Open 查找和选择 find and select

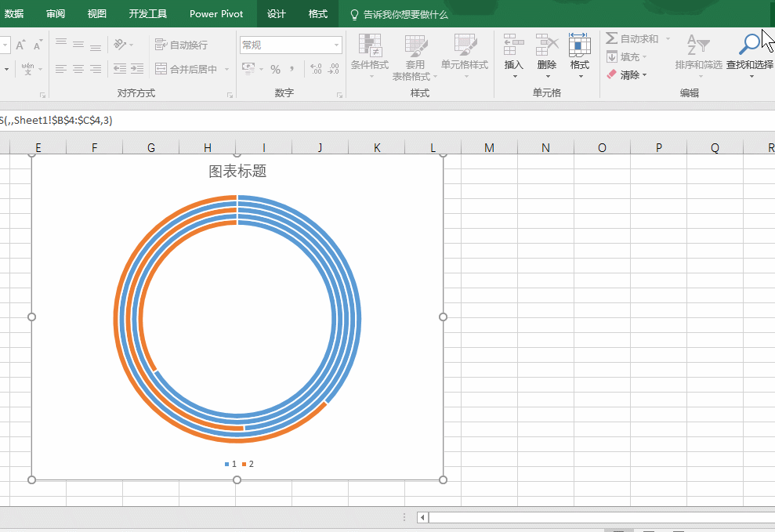[x=750, y=56]
